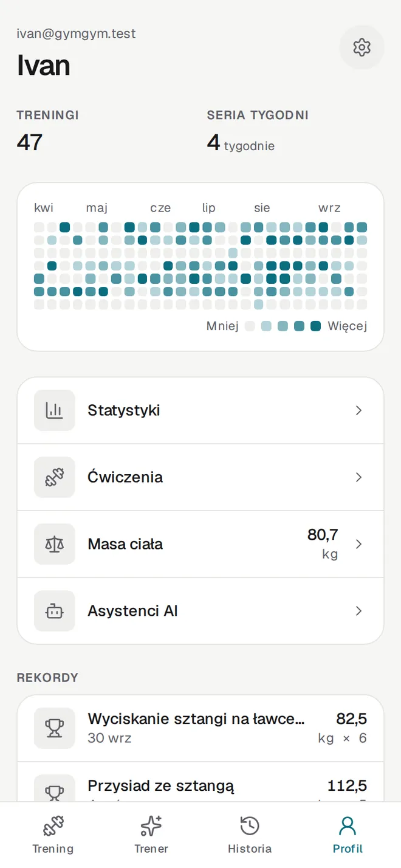This screenshot has width=401, height=868.
Task: Switch to the Trening tab
Action: pyautogui.click(x=53, y=835)
